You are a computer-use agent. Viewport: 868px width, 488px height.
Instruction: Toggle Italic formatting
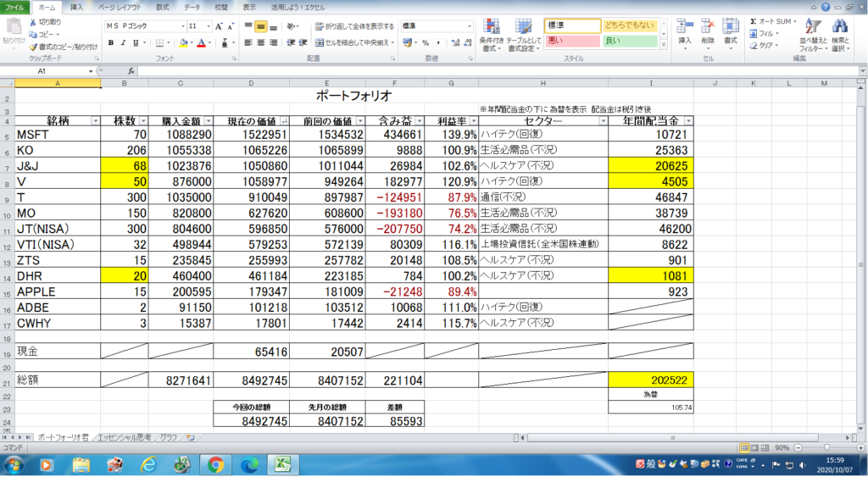click(x=123, y=42)
